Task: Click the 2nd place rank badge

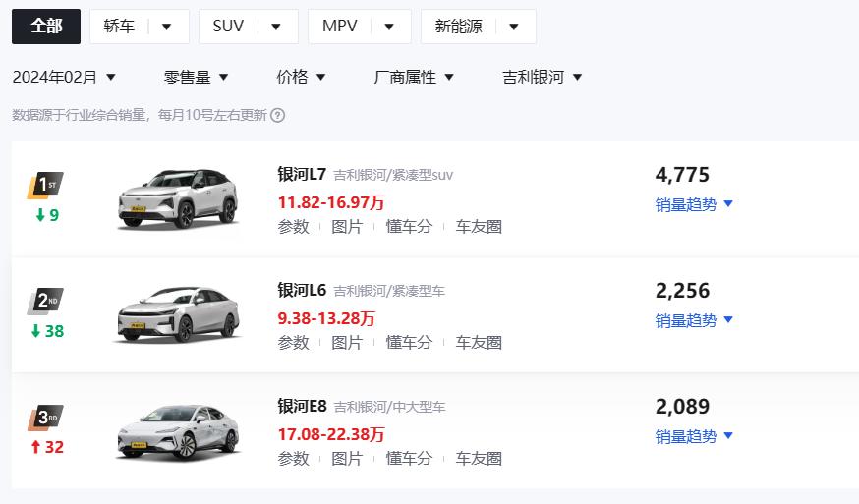Action: (x=45, y=301)
